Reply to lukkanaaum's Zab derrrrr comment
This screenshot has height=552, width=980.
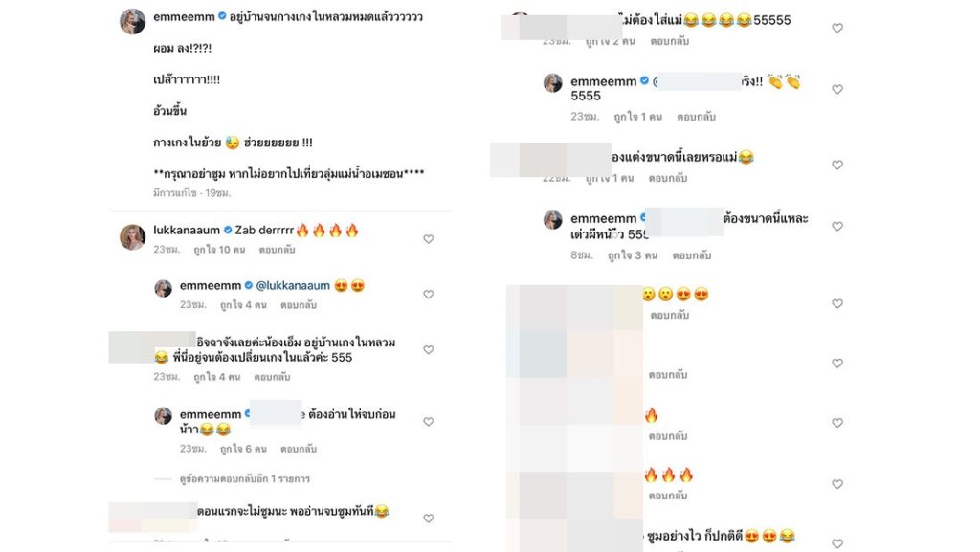277,250
